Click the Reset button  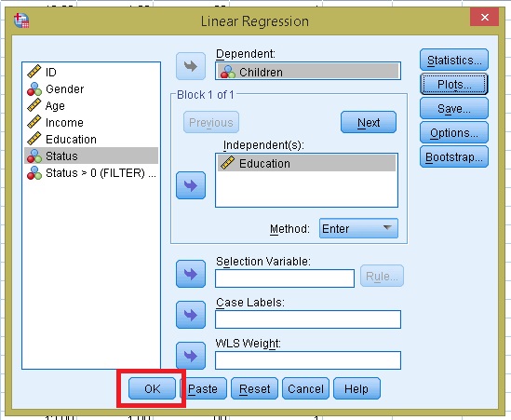(x=254, y=388)
